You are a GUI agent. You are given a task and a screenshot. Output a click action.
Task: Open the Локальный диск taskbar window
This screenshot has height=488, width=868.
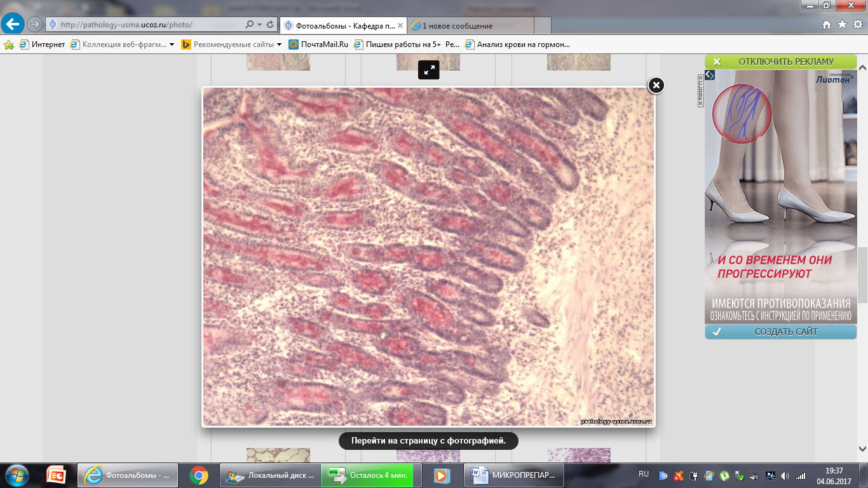pos(269,475)
